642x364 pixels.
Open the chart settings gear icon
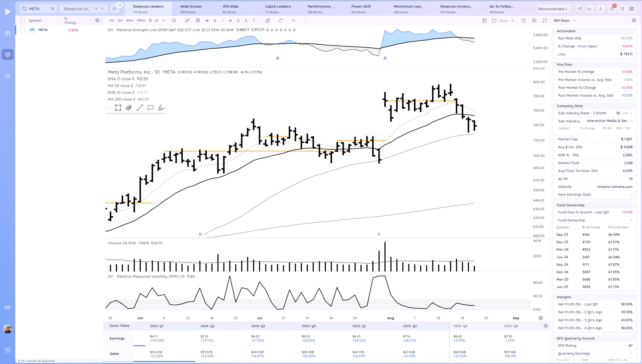[534, 21]
